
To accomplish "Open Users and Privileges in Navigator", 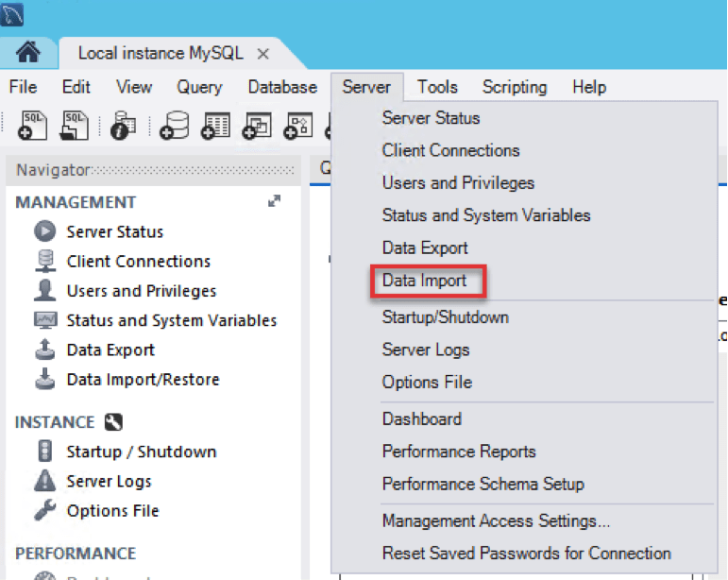I will click(x=141, y=291).
